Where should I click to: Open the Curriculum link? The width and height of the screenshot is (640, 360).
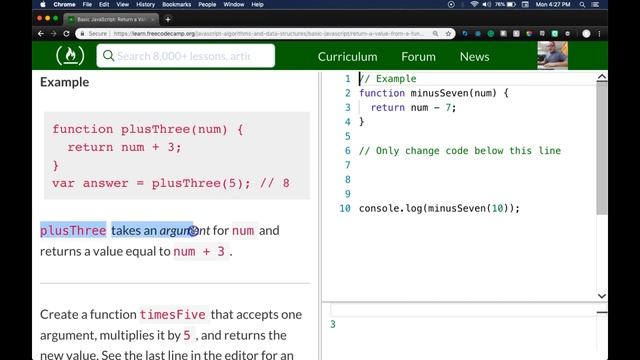pos(347,57)
